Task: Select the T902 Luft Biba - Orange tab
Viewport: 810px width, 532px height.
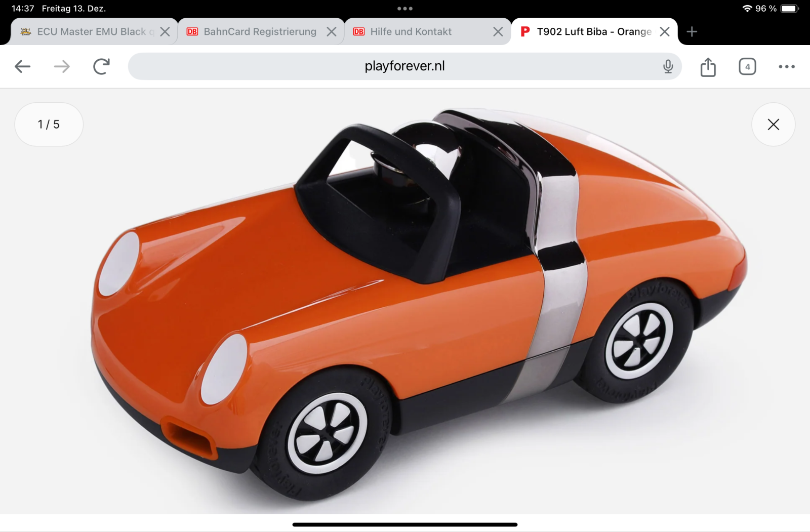Action: coord(594,32)
